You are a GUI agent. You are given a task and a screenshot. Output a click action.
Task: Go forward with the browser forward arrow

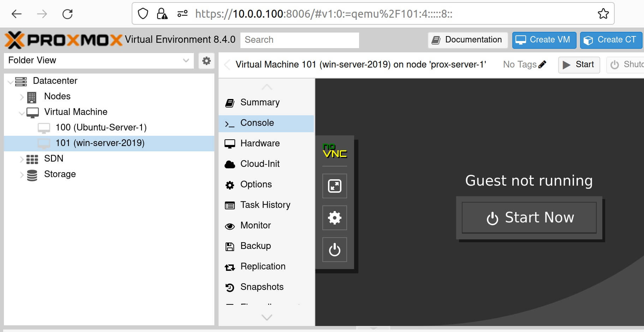coord(42,14)
